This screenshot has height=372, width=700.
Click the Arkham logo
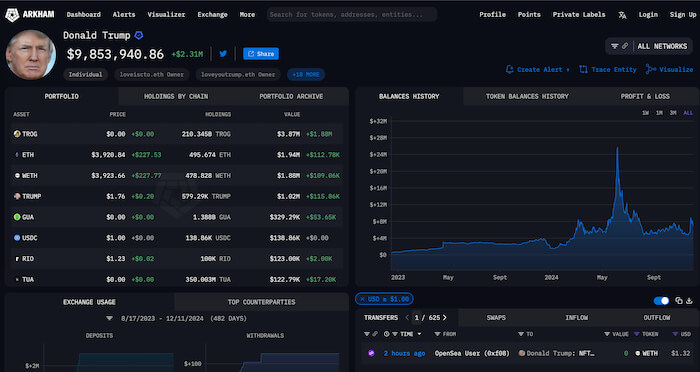[x=29, y=15]
